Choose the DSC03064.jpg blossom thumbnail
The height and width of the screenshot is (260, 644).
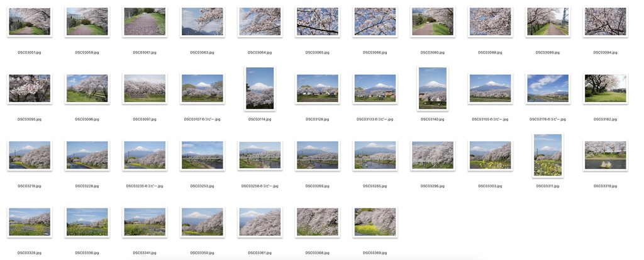pos(260,21)
